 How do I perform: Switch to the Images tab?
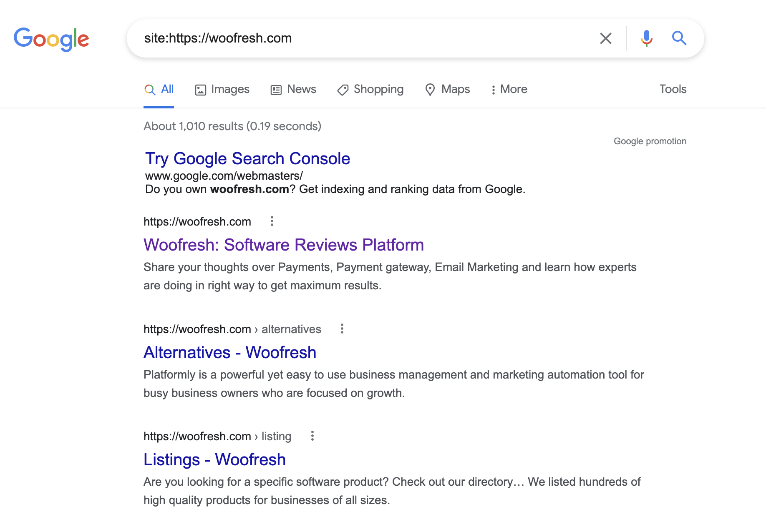coord(222,89)
